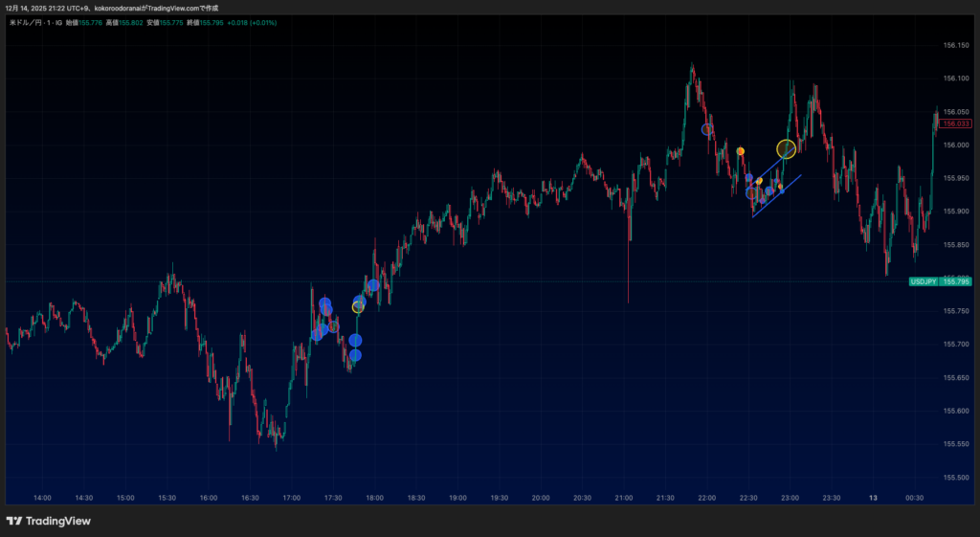Click the 17:00 label on the time axis

click(x=292, y=498)
